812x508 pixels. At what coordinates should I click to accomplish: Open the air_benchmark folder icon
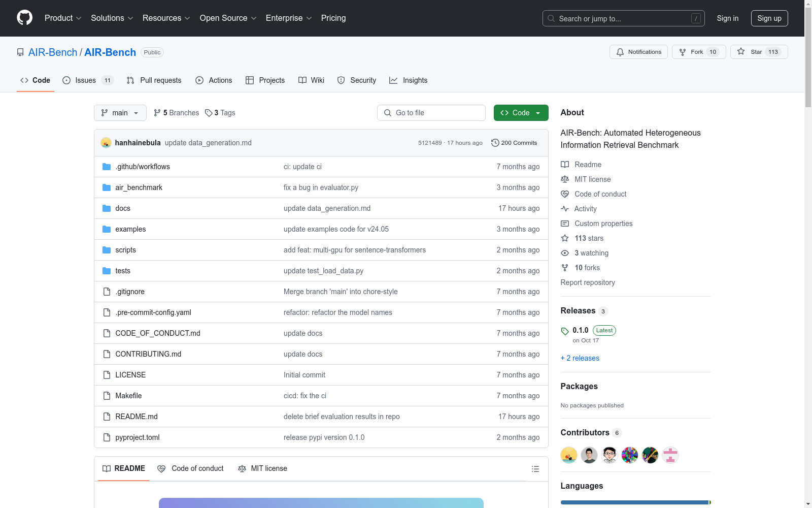107,187
